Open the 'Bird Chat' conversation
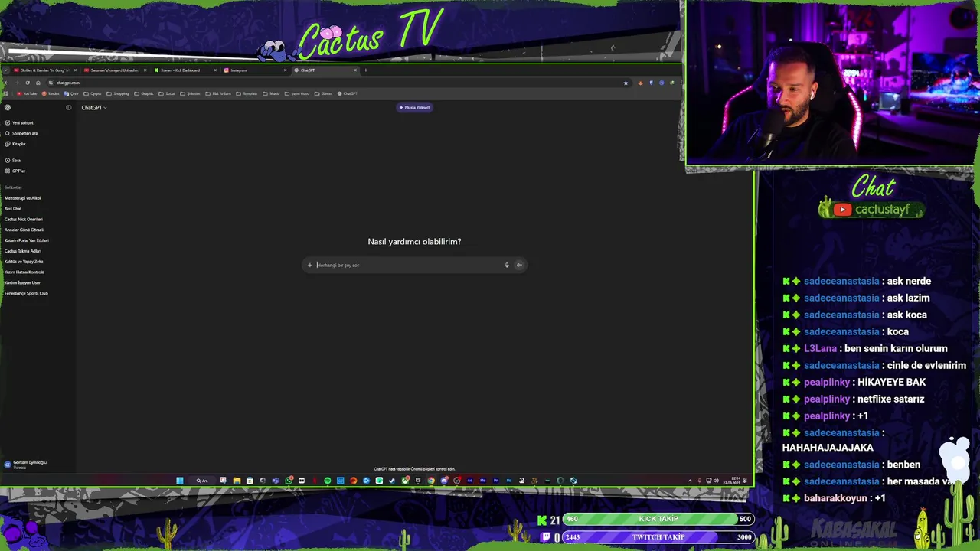Image resolution: width=980 pixels, height=551 pixels. click(x=13, y=209)
